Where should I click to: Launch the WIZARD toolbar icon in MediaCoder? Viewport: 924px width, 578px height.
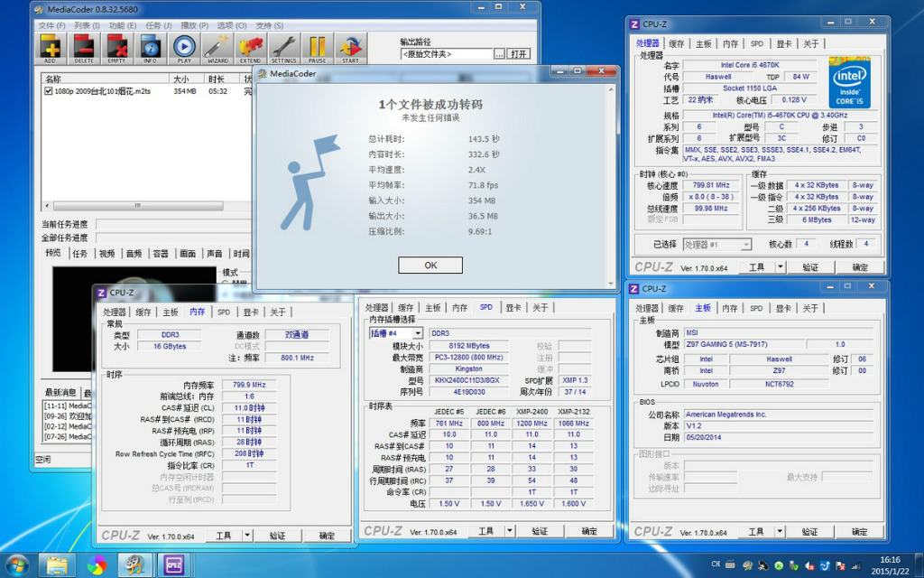[x=217, y=49]
